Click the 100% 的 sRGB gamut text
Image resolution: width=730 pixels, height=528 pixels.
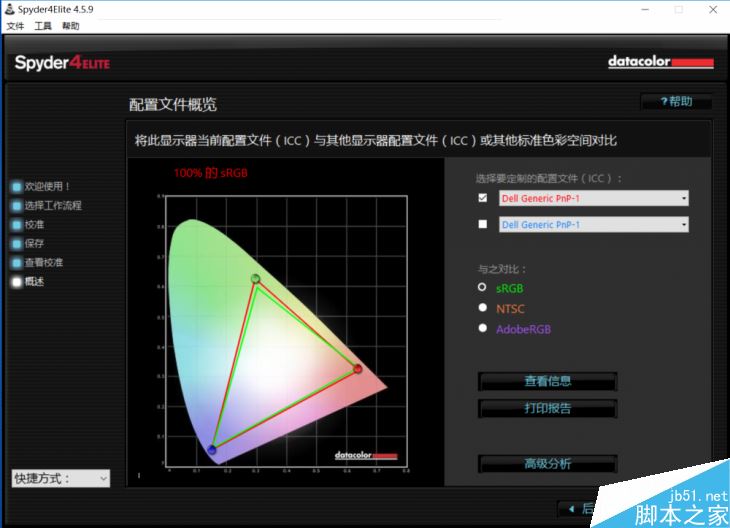click(210, 173)
